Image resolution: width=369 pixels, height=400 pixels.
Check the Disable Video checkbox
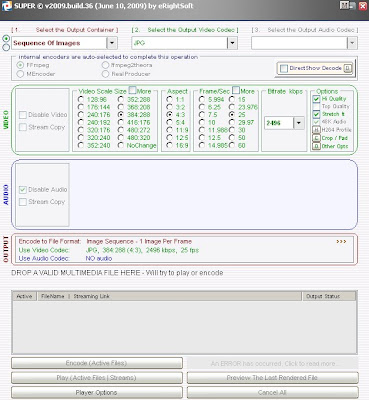(23, 115)
